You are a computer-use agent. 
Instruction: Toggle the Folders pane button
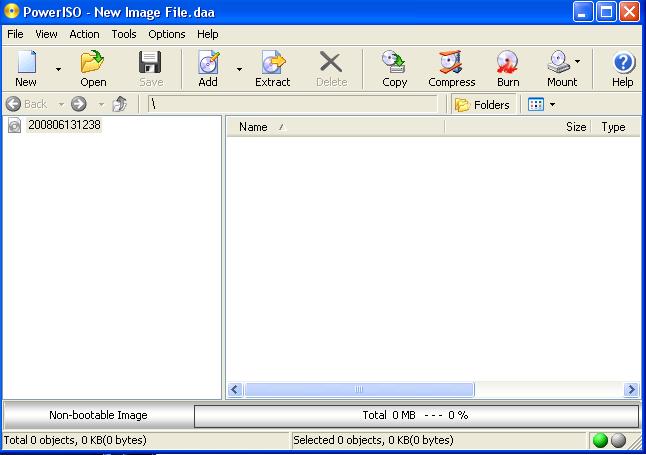(482, 105)
